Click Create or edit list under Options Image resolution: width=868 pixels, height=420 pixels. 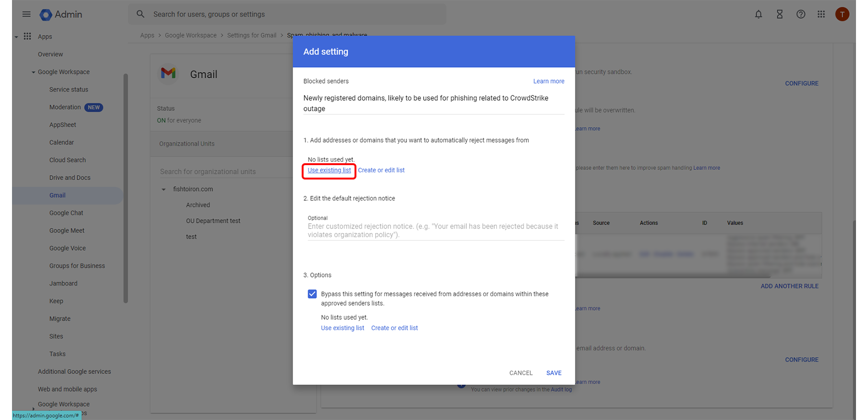pos(394,328)
